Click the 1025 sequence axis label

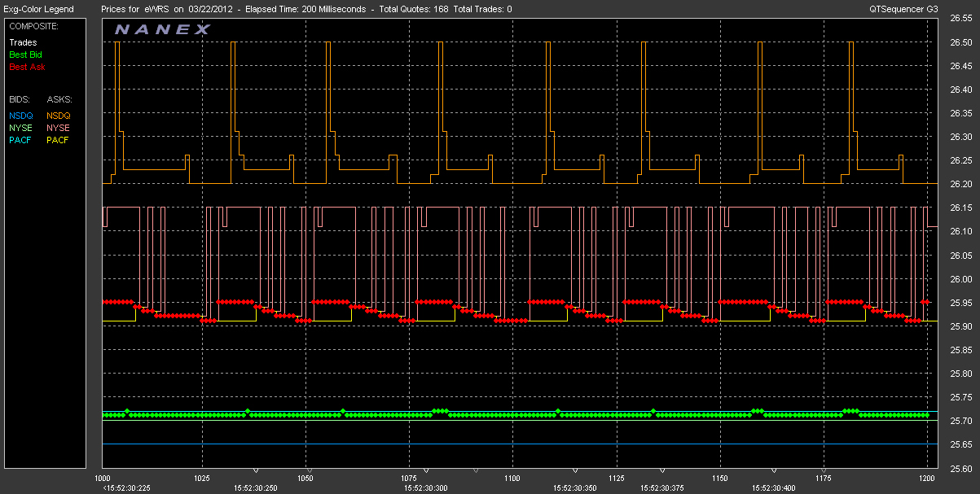(202, 478)
